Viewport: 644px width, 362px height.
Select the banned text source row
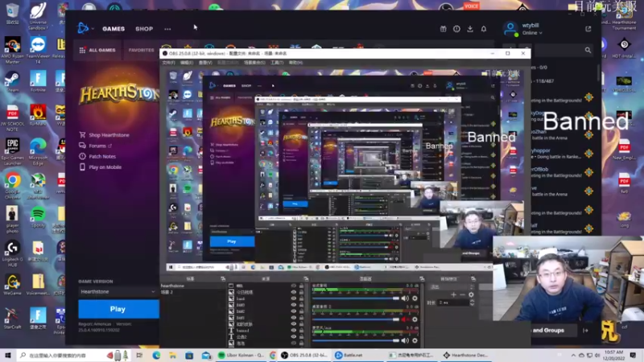tap(267, 331)
